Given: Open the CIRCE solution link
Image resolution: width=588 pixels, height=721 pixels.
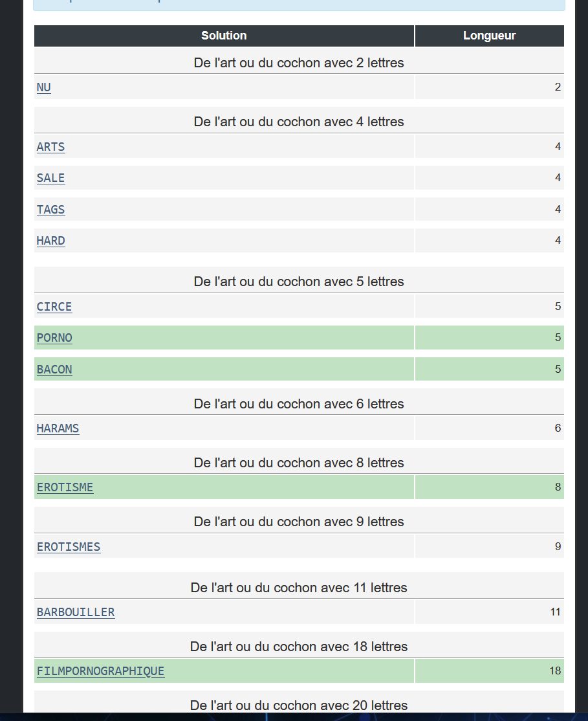Looking at the screenshot, I should [x=54, y=307].
